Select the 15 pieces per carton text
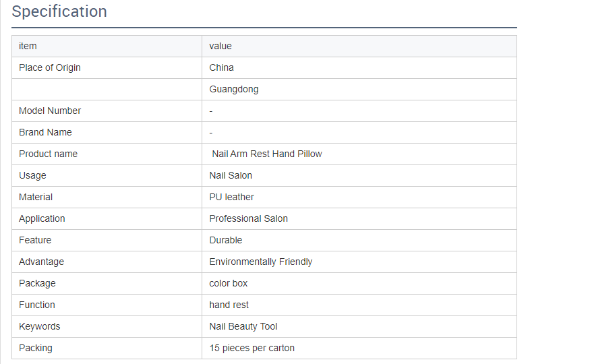Viewport: 590px width, 364px height. coord(252,348)
